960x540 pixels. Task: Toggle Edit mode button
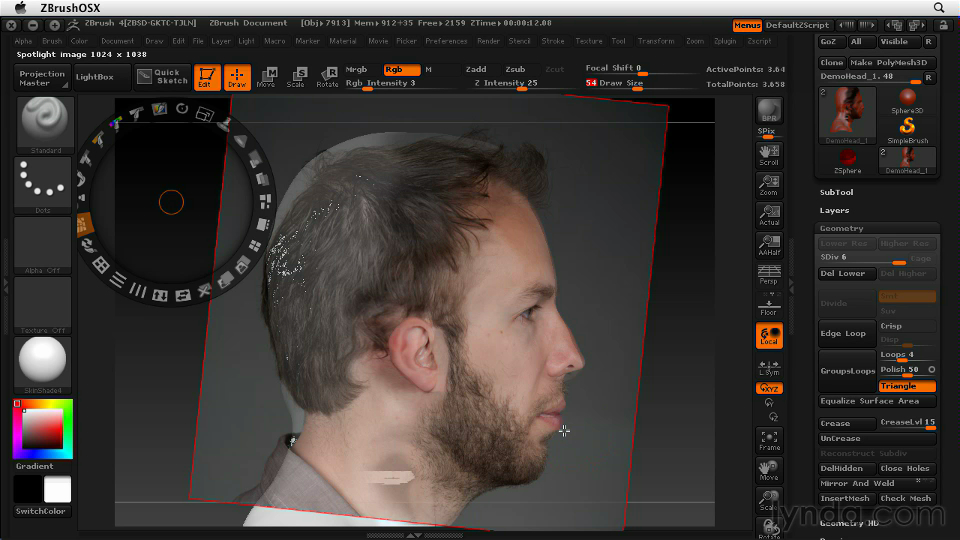207,77
